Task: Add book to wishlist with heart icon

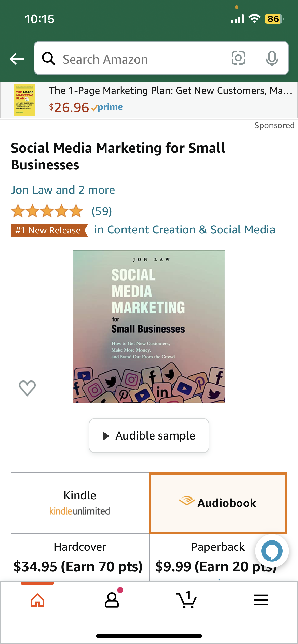Action: pyautogui.click(x=27, y=388)
